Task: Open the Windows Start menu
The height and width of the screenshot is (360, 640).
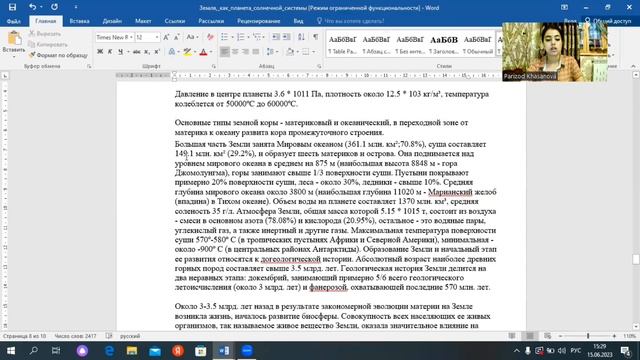Action: [11, 351]
